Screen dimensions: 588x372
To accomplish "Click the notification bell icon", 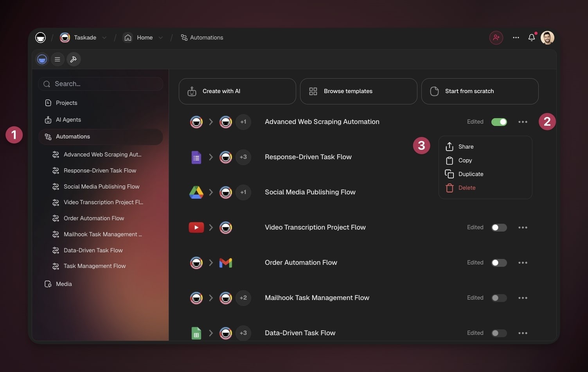I will click(x=531, y=38).
